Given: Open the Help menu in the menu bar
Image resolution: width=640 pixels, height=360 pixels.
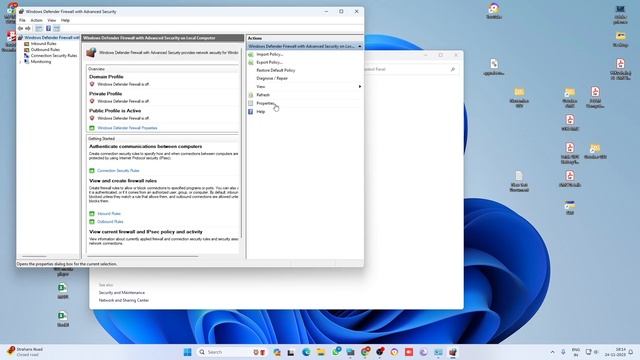Looking at the screenshot, I should tap(65, 20).
